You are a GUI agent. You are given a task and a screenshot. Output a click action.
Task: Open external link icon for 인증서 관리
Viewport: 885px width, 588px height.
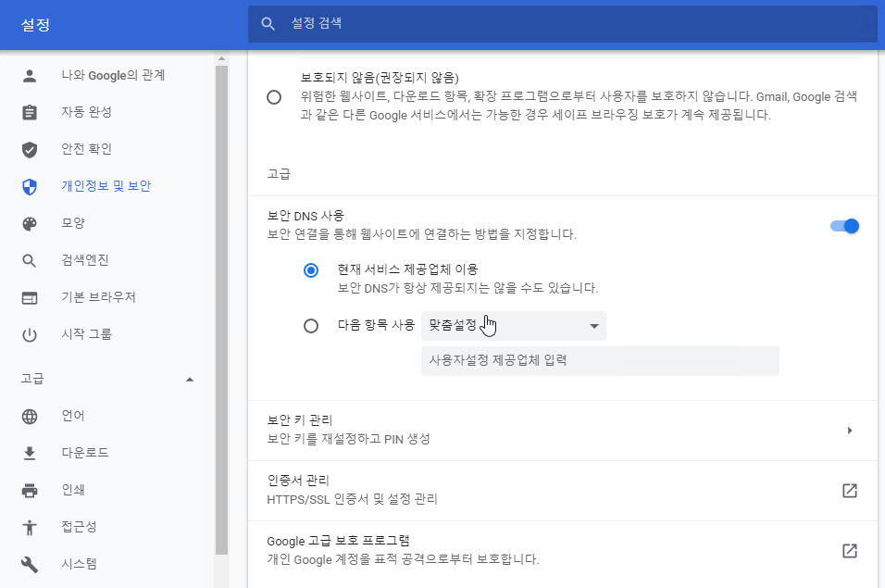click(x=850, y=491)
